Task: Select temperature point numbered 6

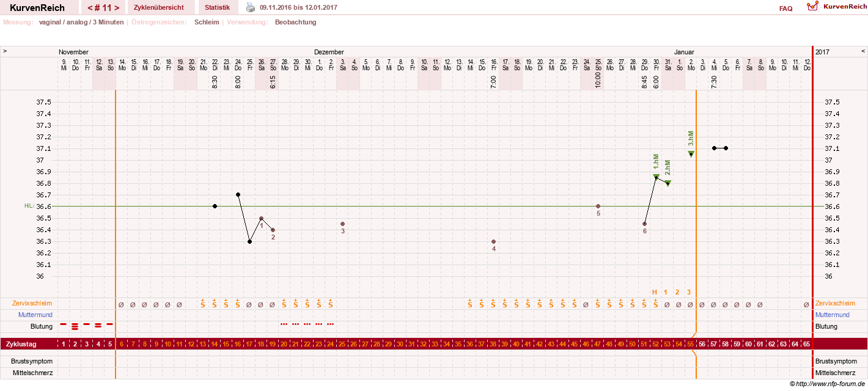Action: click(644, 224)
